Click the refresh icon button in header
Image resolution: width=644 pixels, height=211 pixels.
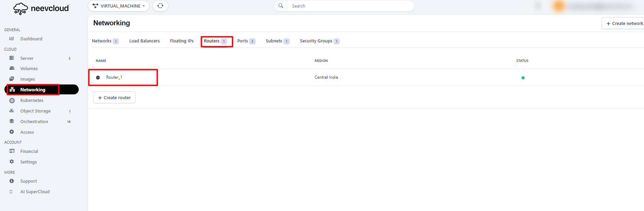click(x=160, y=6)
